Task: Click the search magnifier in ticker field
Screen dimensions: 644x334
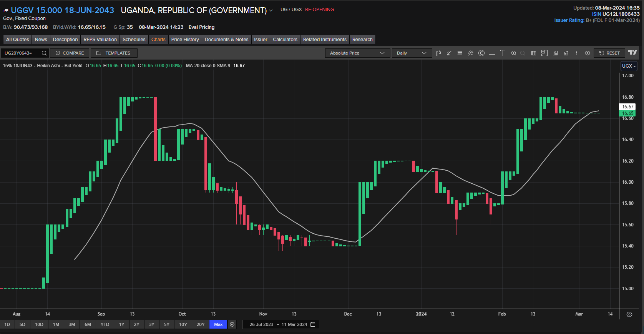Action: (44, 53)
